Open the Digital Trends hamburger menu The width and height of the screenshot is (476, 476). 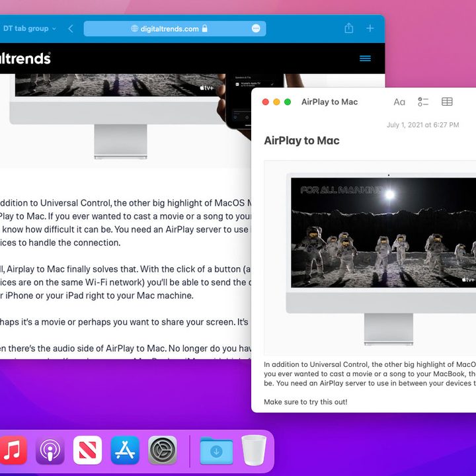pyautogui.click(x=365, y=58)
